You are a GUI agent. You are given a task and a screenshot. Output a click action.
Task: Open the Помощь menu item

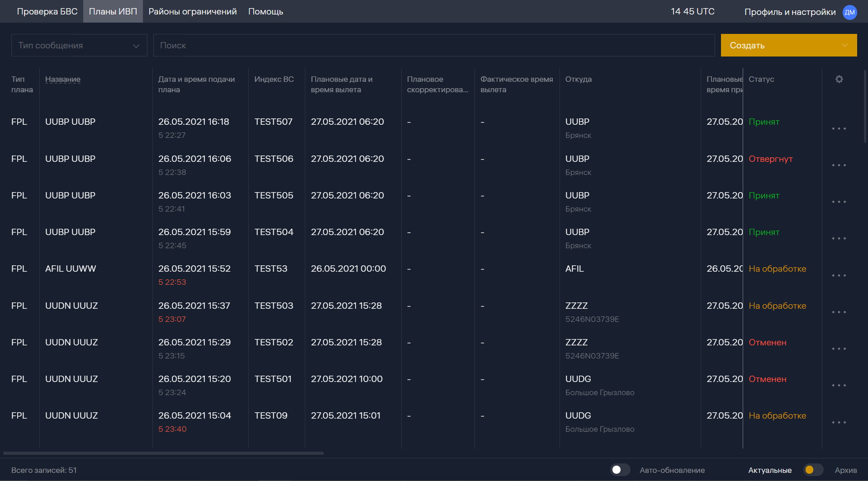coord(266,12)
